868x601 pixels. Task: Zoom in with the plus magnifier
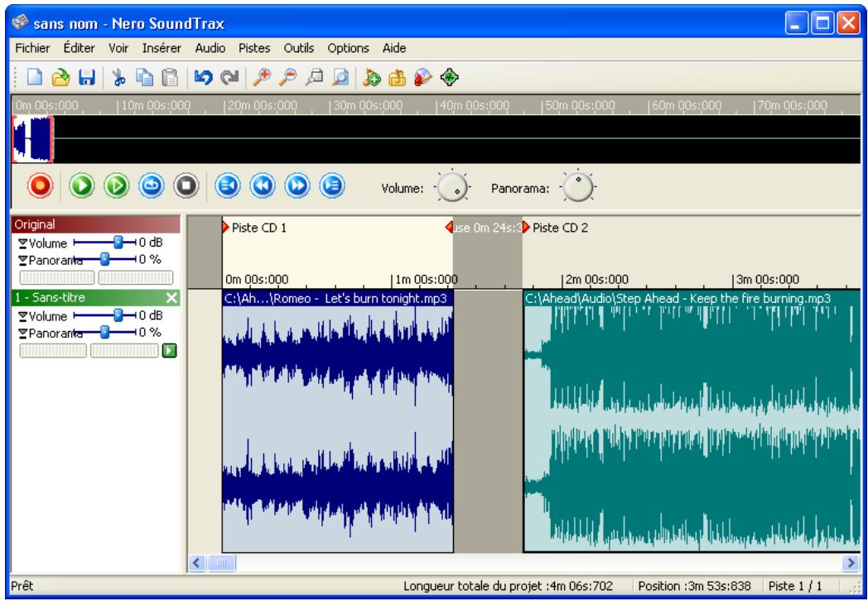(x=261, y=78)
